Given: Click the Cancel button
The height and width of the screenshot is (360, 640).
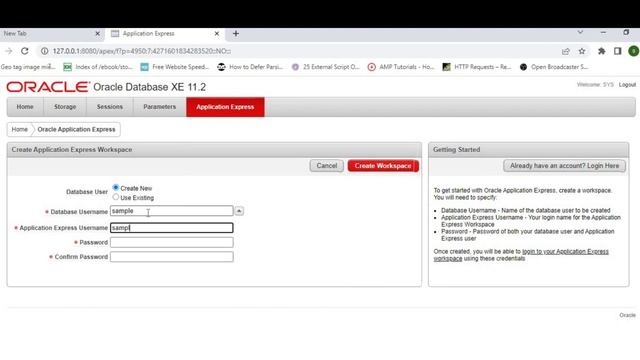Looking at the screenshot, I should pyautogui.click(x=327, y=166).
